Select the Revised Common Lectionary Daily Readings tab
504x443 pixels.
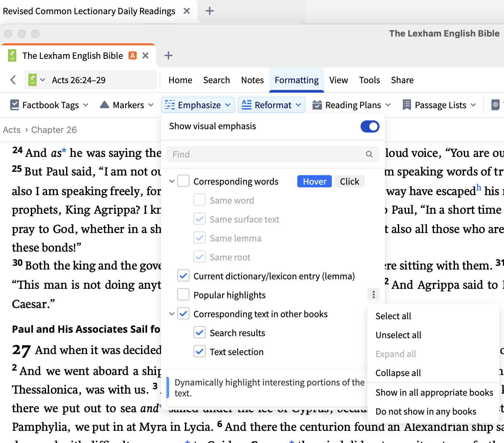(89, 11)
